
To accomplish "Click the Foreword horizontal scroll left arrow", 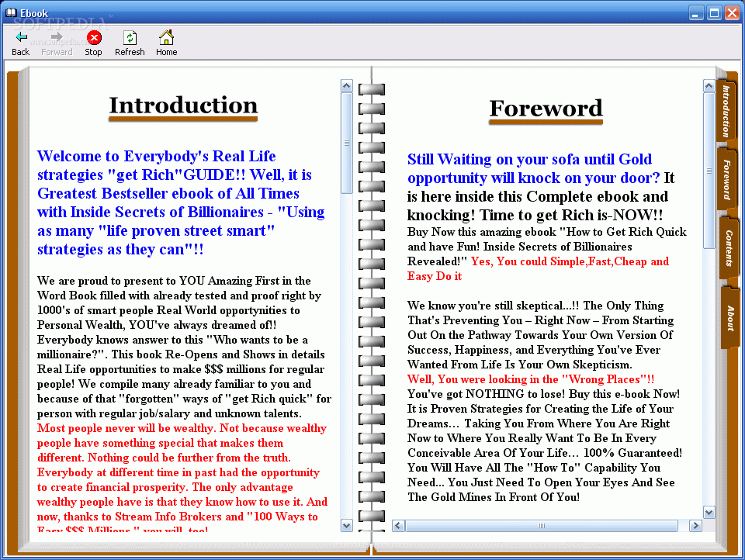I will pos(398,525).
